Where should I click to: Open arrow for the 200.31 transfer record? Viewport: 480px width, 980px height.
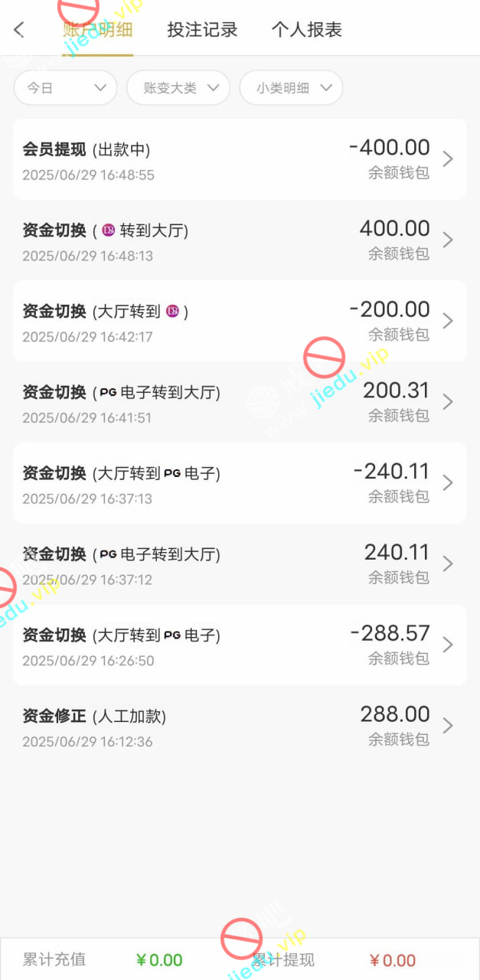click(x=448, y=402)
